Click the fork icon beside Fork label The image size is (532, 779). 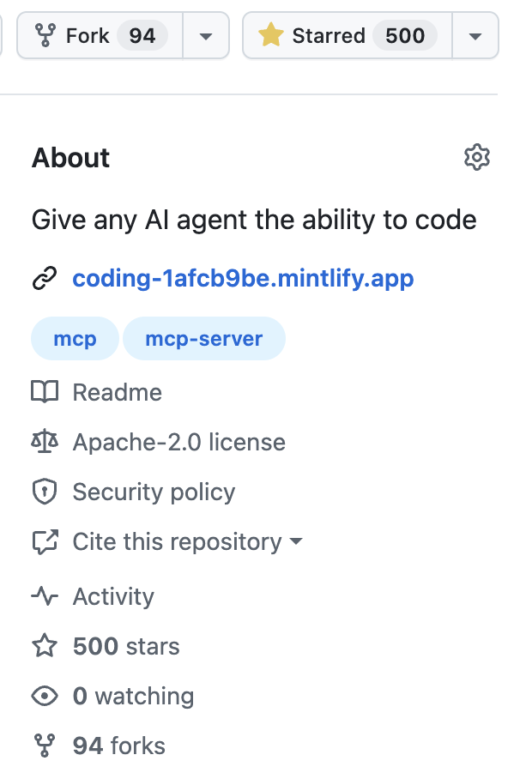45,35
